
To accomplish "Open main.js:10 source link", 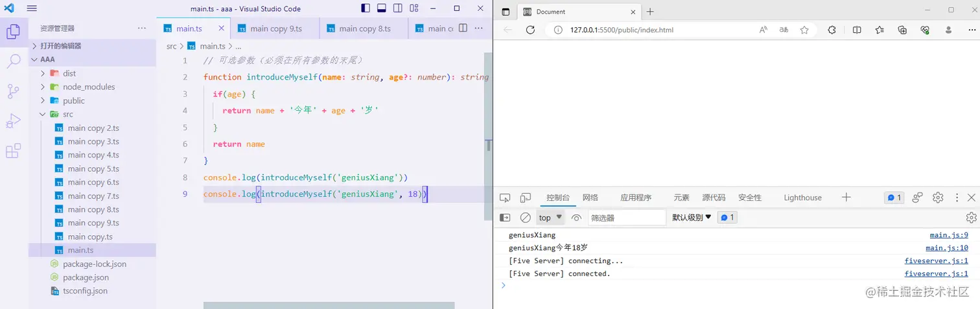I will (x=947, y=247).
